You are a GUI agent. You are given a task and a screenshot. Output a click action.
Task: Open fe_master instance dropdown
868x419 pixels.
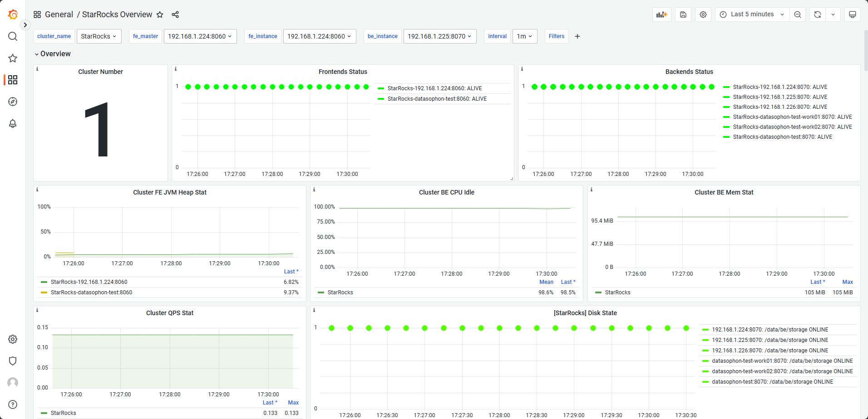click(200, 36)
